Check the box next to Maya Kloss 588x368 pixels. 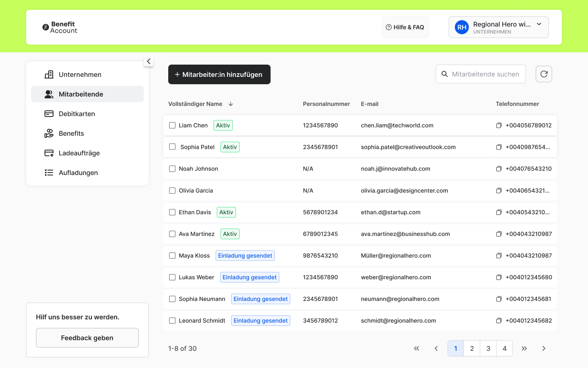[x=172, y=256]
